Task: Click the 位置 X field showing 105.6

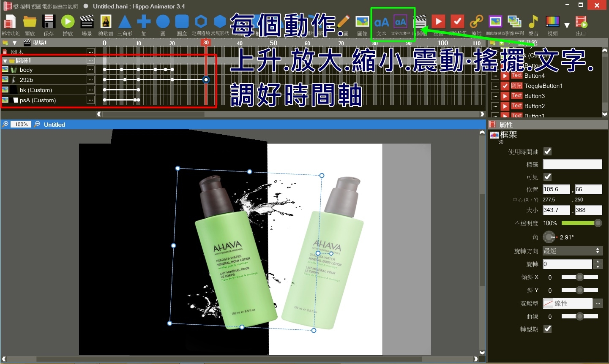Action: click(556, 189)
